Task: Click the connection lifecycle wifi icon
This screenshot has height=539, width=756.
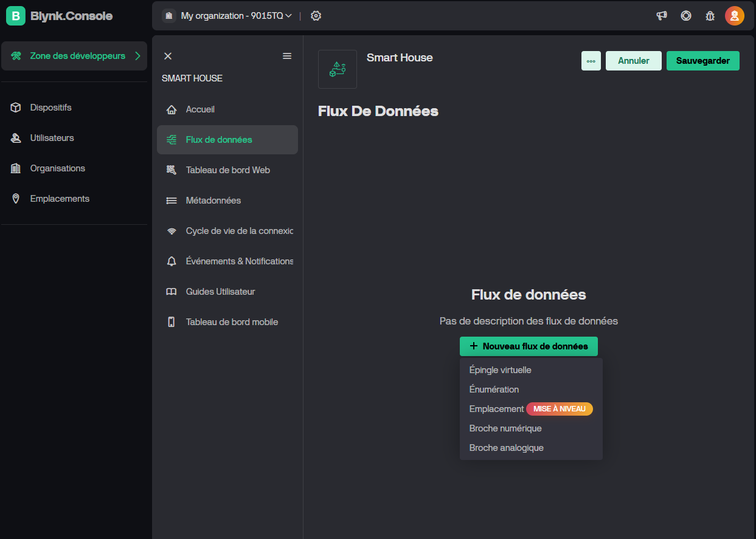Action: coord(172,231)
